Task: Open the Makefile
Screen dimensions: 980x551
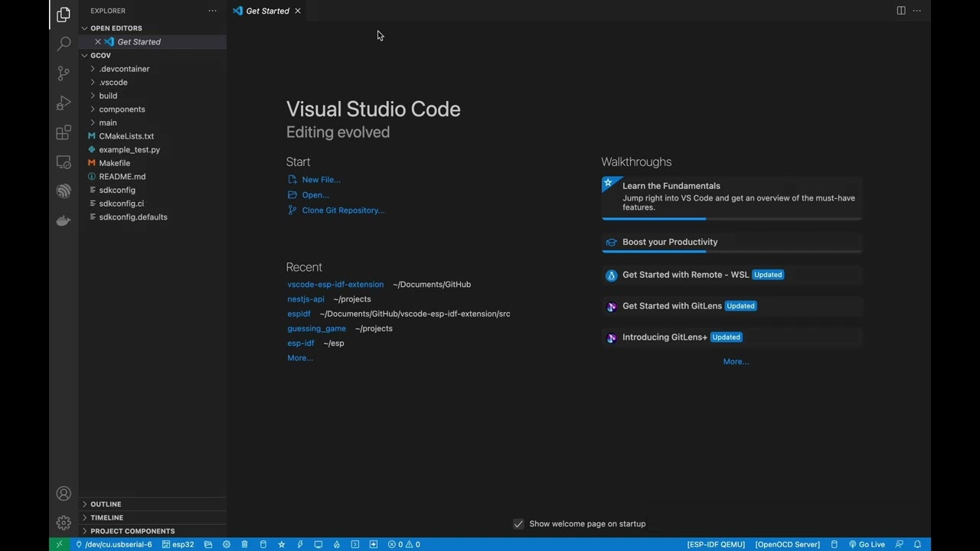Action: point(152,163)
